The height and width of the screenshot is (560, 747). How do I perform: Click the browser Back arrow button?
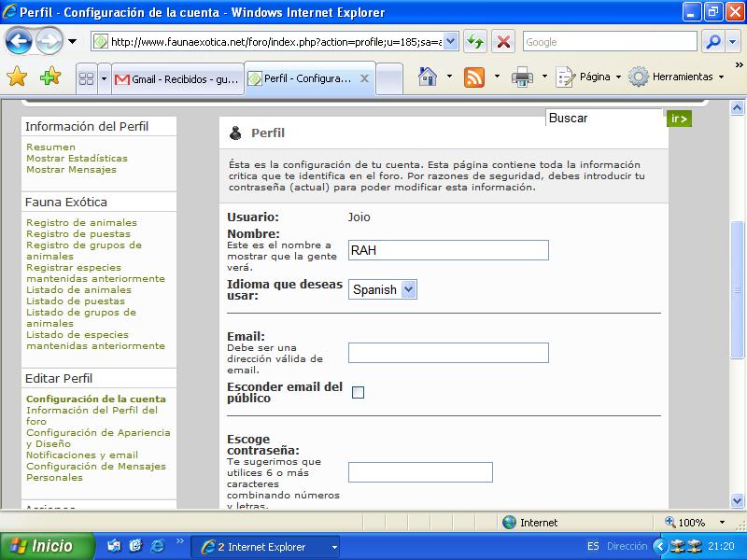click(x=20, y=41)
